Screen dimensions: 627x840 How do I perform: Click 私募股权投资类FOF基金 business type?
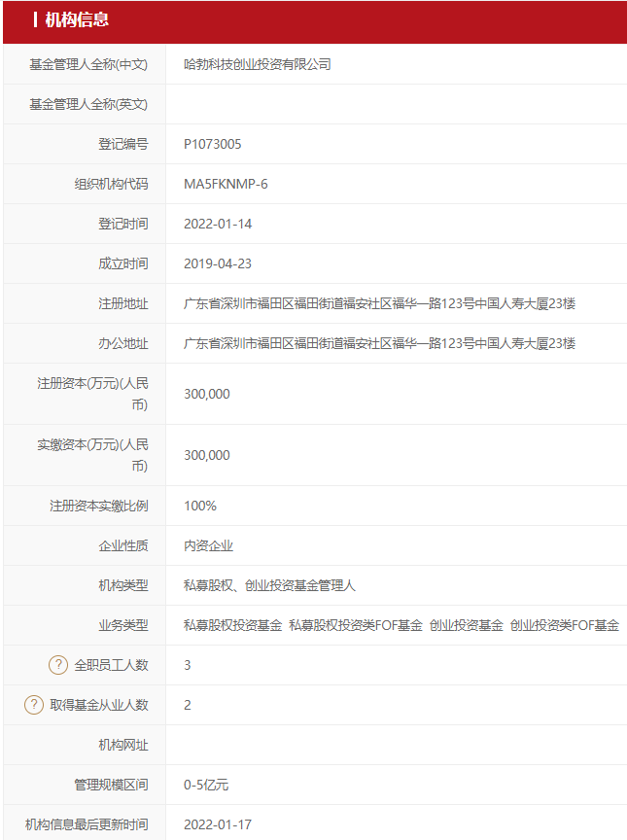click(356, 625)
